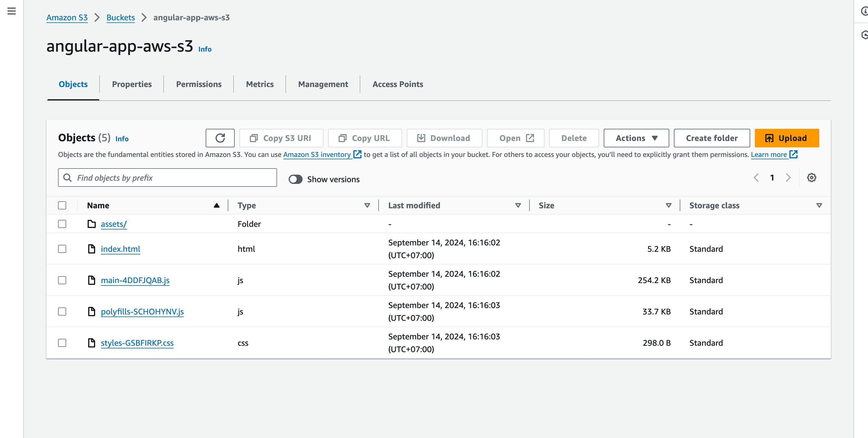Screen dimensions: 868x438
Task: Switch to the Permissions tab
Action: pos(199,84)
